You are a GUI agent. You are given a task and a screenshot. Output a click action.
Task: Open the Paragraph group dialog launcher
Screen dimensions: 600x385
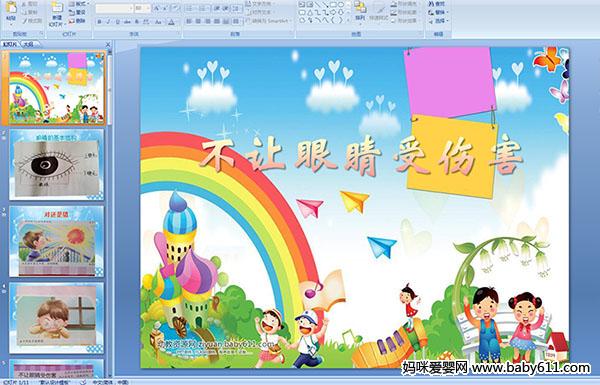pyautogui.click(x=292, y=34)
